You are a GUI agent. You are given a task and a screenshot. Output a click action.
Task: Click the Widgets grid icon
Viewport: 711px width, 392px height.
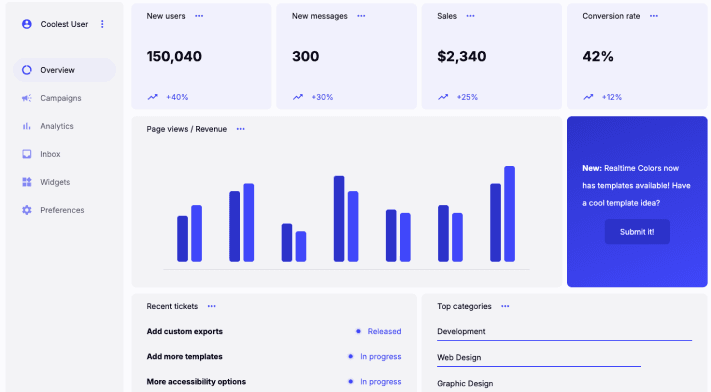pyautogui.click(x=27, y=182)
